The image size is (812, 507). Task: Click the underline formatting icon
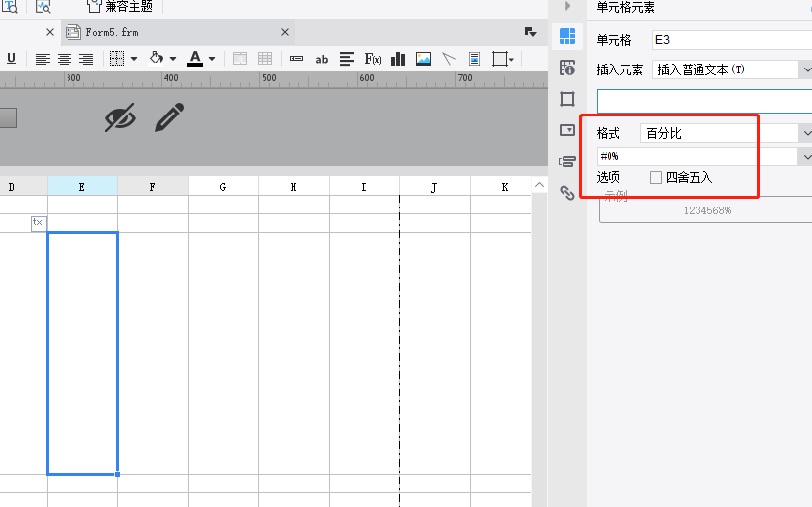tap(11, 59)
